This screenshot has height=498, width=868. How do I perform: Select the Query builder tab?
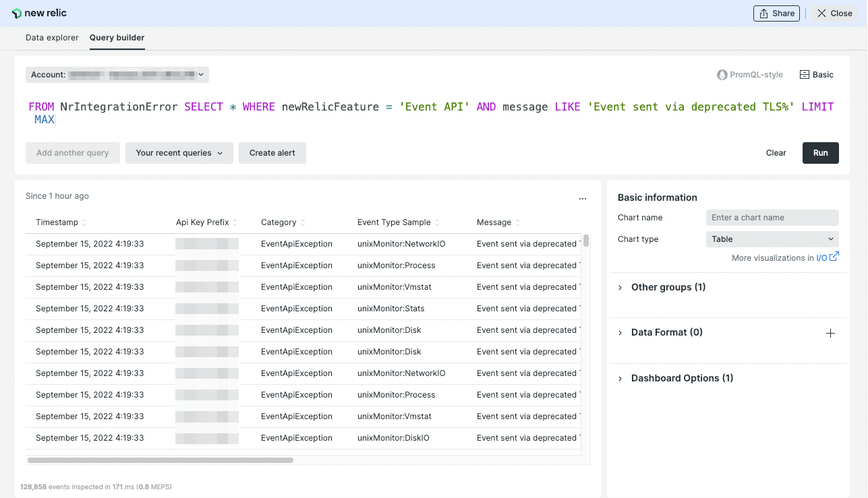(117, 38)
